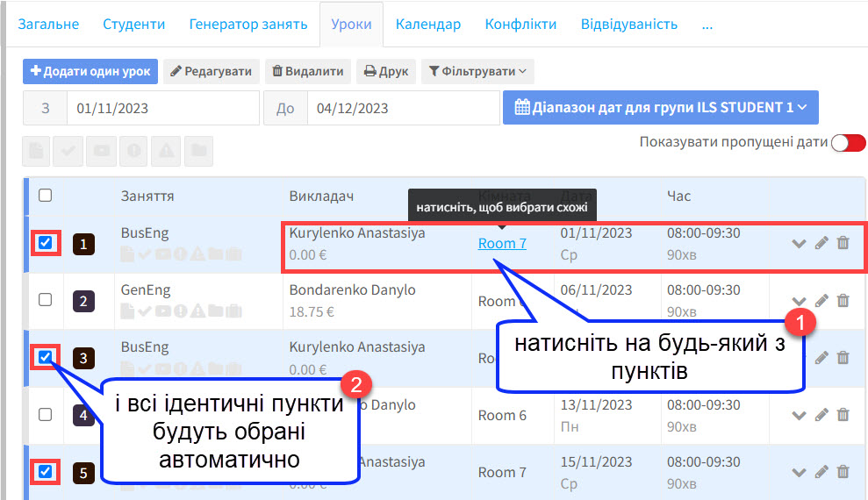
Task: Switch to the 'Календар' tab
Action: click(427, 24)
